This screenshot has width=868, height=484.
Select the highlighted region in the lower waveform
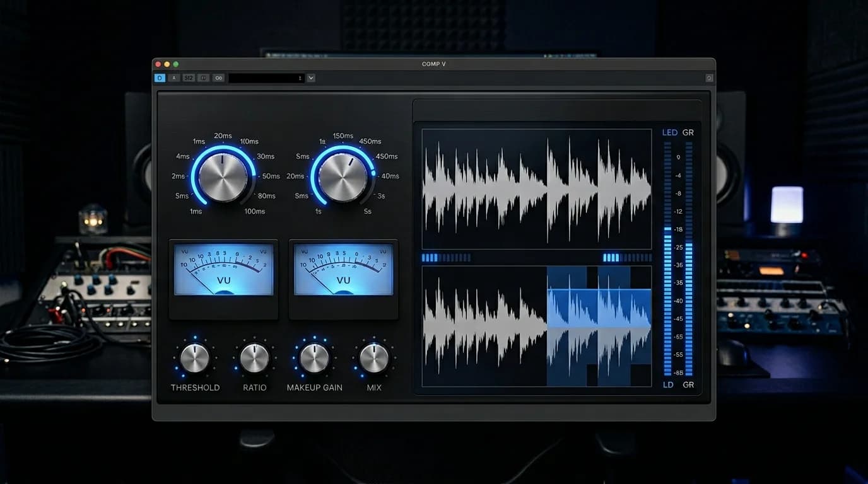pyautogui.click(x=598, y=326)
